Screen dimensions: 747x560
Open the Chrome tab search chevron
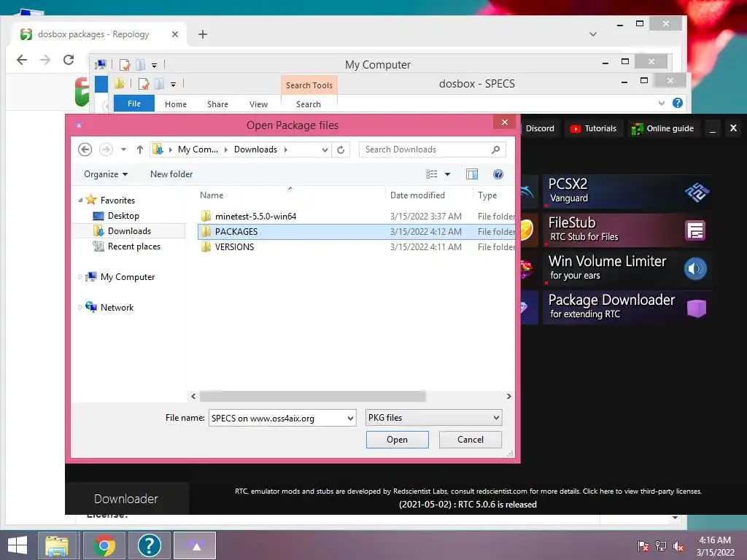coord(593,34)
